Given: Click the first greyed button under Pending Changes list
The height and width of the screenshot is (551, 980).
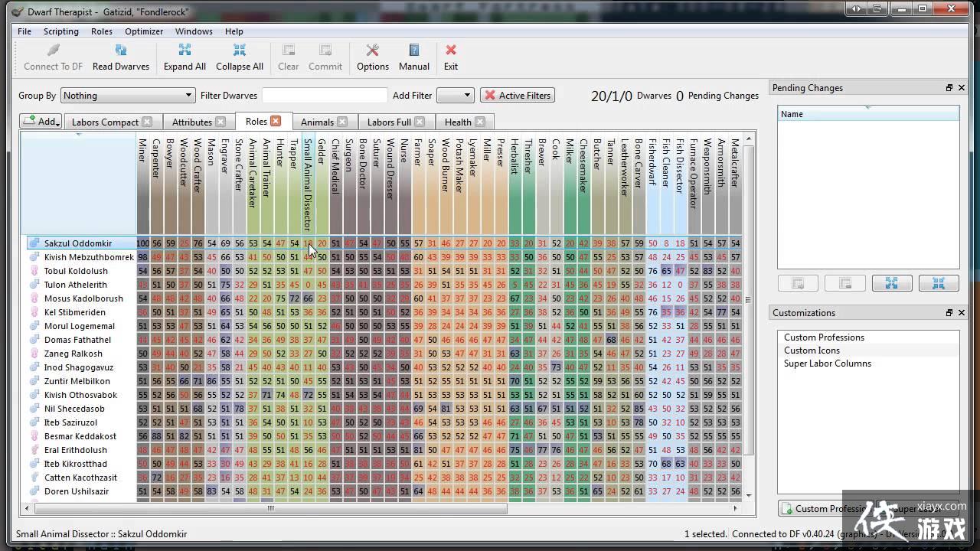Looking at the screenshot, I should 798,283.
